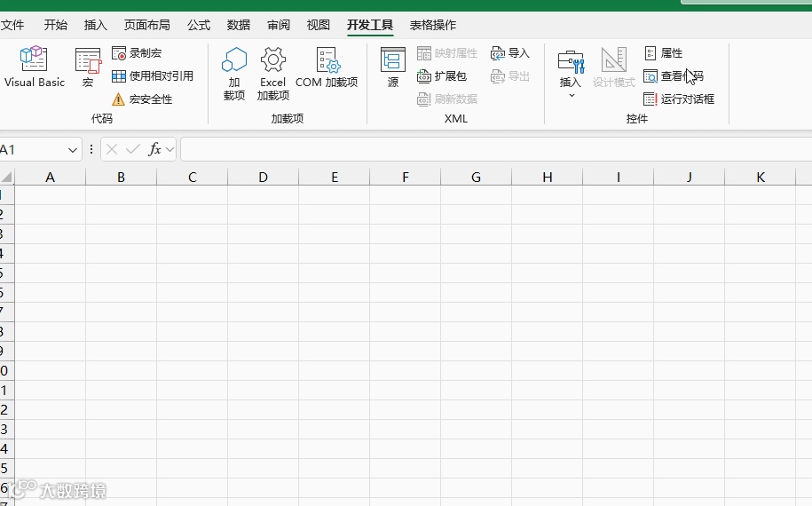The width and height of the screenshot is (812, 506).
Task: Click the fx insert function button
Action: 154,150
